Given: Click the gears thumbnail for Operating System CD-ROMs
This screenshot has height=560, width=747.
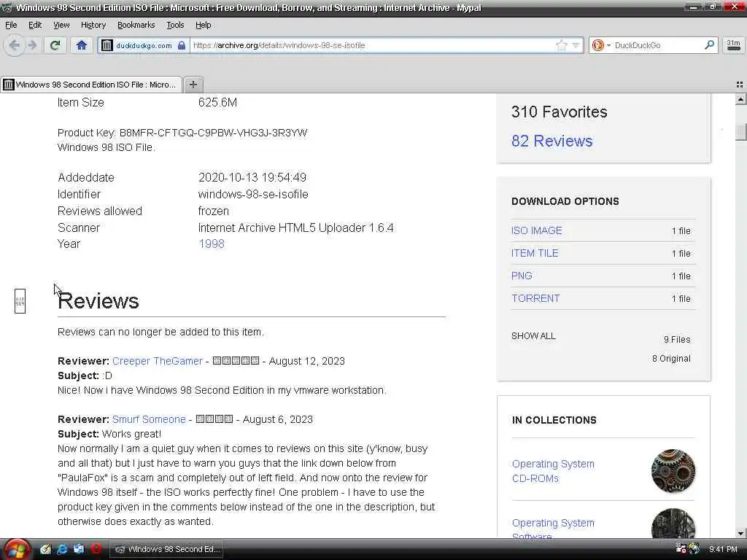Looking at the screenshot, I should click(673, 471).
